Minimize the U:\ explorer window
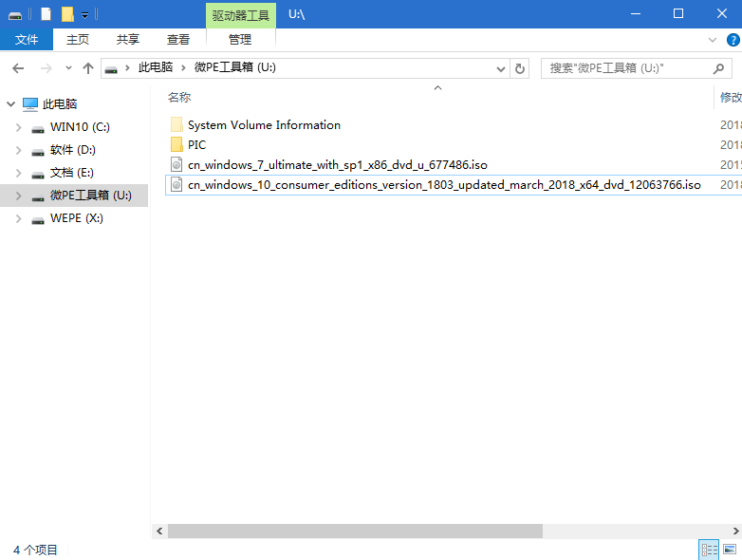Image resolution: width=742 pixels, height=560 pixels. [x=636, y=13]
